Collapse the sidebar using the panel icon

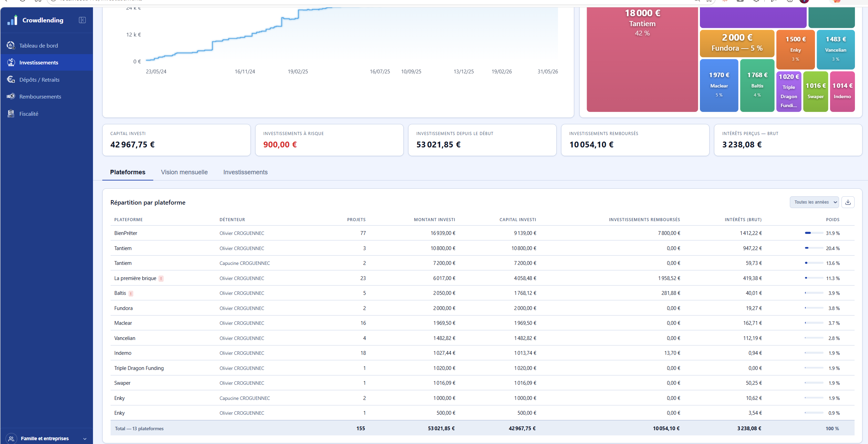point(82,20)
